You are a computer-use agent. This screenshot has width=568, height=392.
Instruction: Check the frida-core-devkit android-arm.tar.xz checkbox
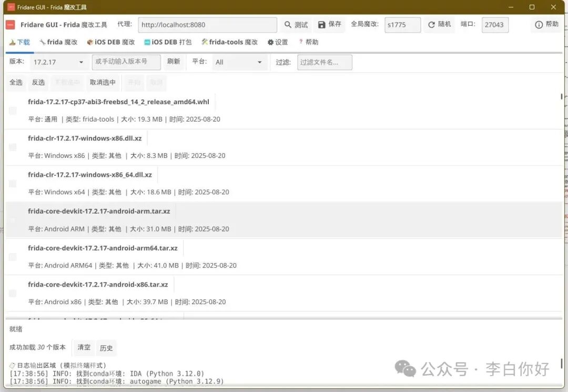coord(13,220)
